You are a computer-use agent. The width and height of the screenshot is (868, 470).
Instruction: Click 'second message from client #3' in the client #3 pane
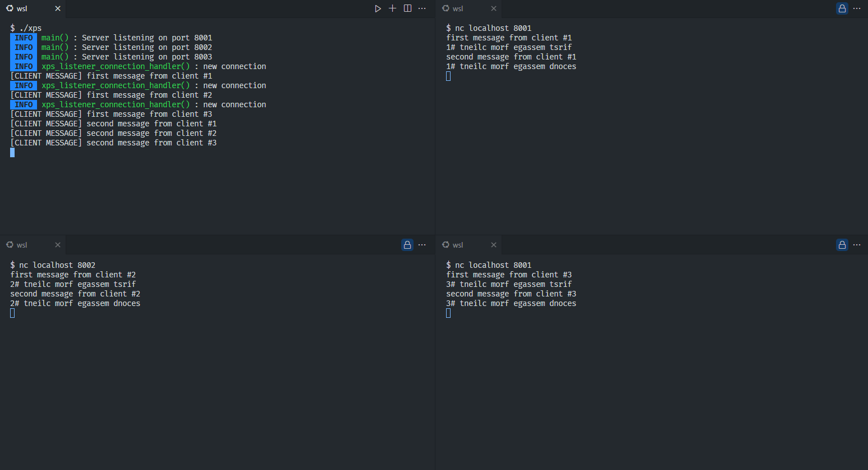tap(511, 294)
